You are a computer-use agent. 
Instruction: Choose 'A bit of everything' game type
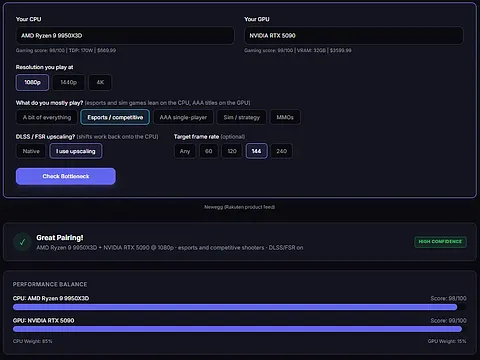pyautogui.click(x=47, y=117)
